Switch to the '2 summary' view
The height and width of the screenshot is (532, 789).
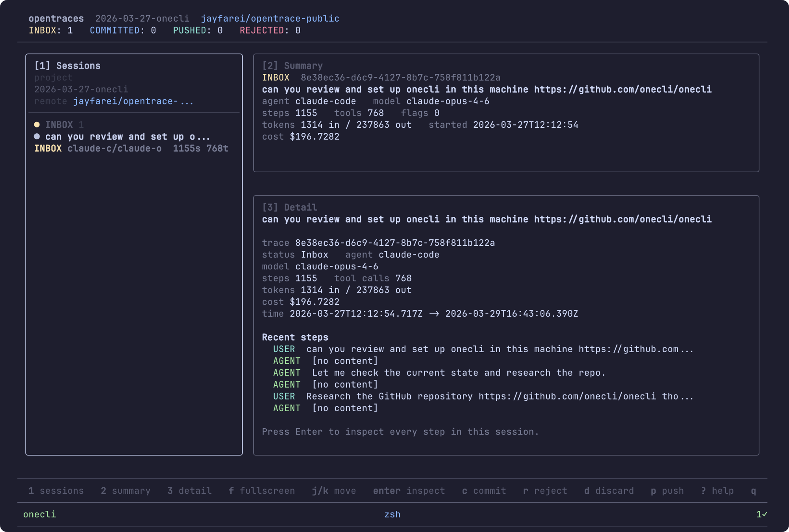click(x=125, y=491)
